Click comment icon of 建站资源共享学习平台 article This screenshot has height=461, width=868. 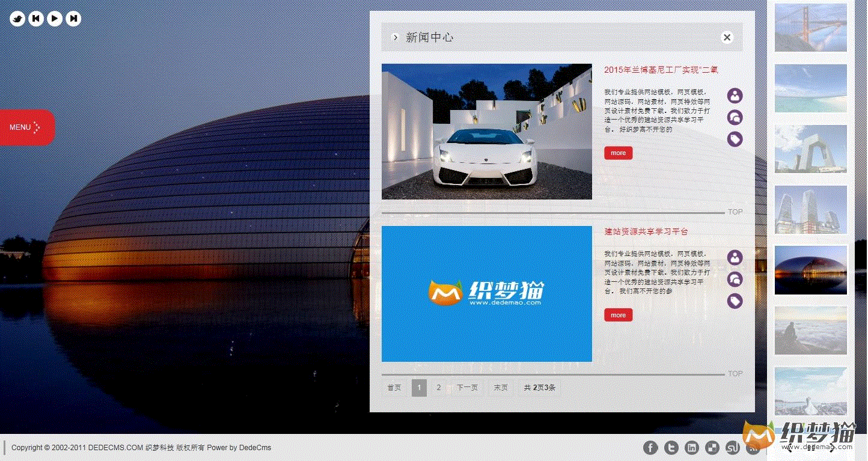click(x=735, y=279)
